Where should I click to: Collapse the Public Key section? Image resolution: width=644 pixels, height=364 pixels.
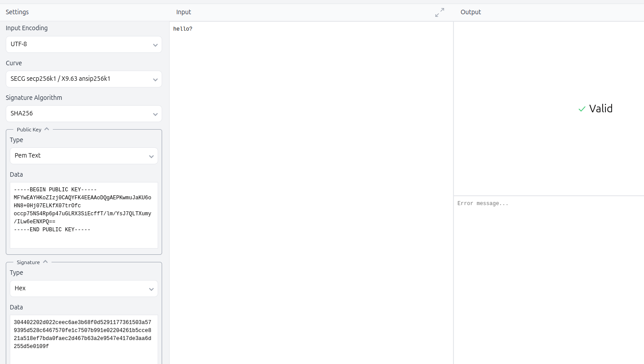(x=47, y=129)
